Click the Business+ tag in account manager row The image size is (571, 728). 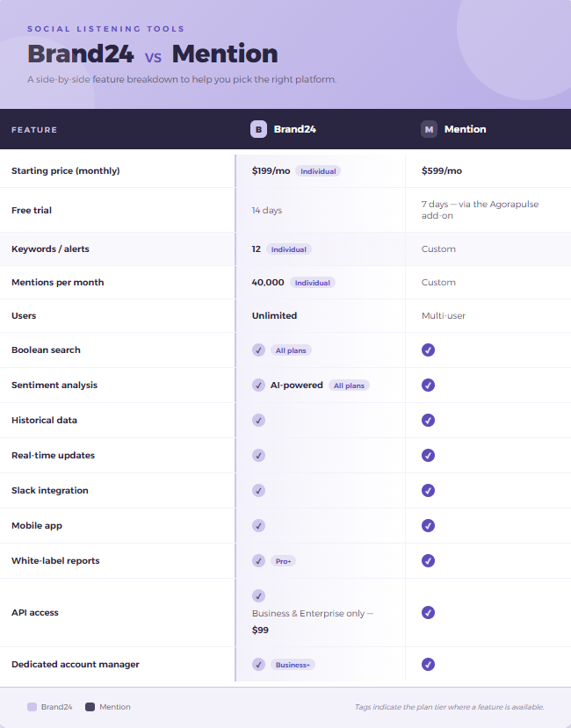click(293, 665)
